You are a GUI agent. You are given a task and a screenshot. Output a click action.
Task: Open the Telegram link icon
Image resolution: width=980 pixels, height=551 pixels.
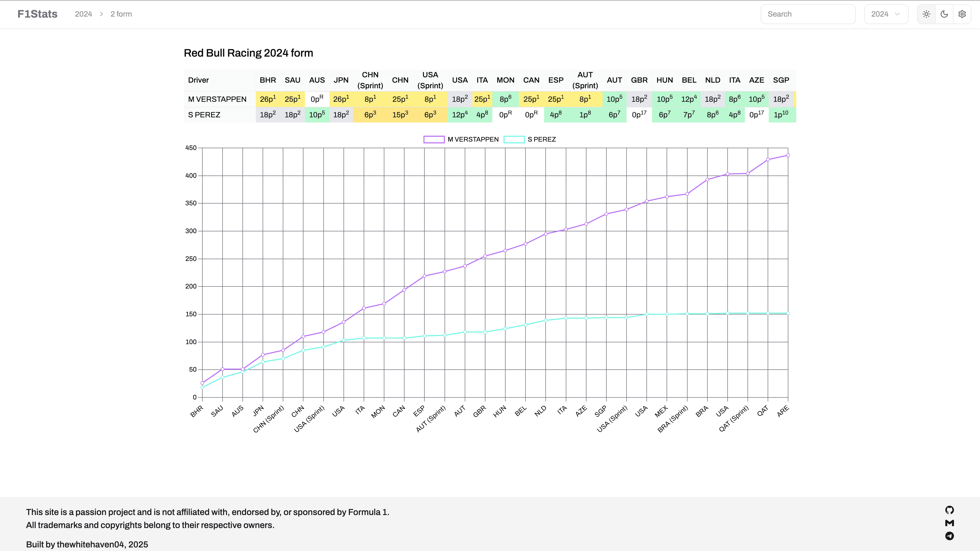[950, 536]
